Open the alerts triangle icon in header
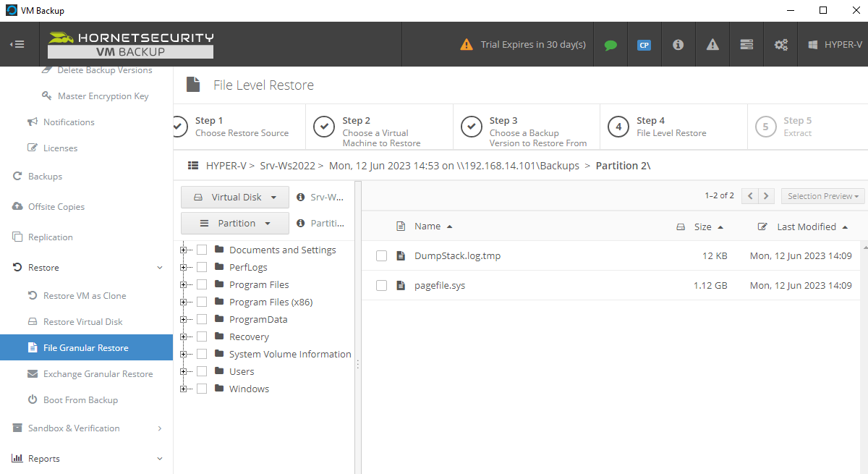This screenshot has width=868, height=474. click(x=712, y=44)
